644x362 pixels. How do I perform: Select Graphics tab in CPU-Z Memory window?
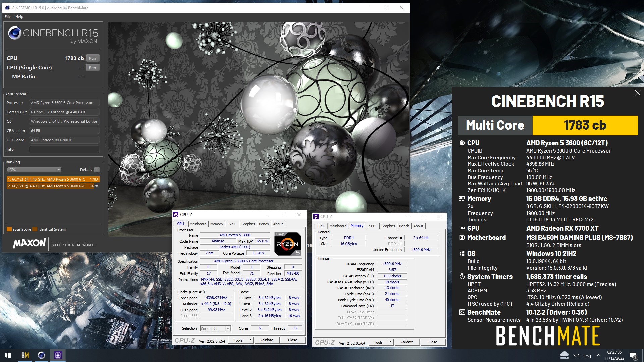pyautogui.click(x=388, y=226)
